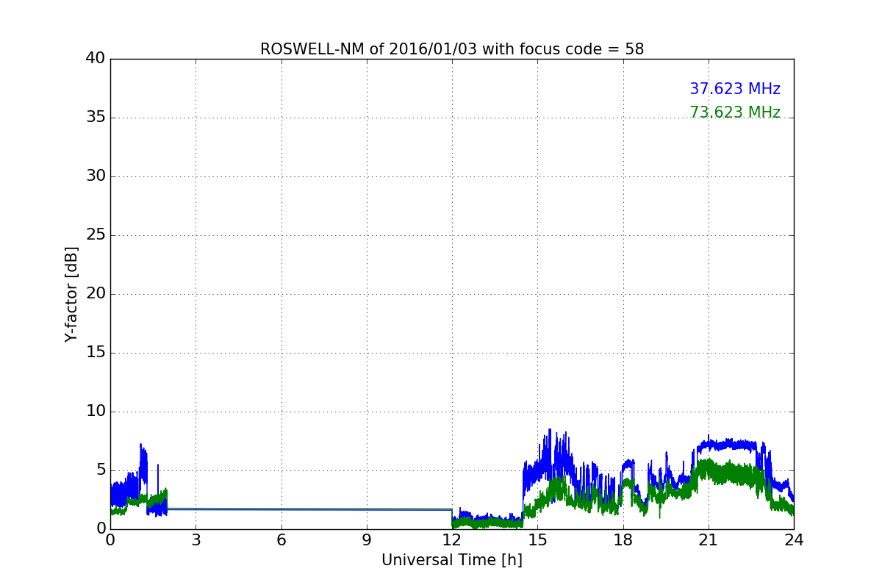
Task: Click x-axis tick label 3
Action: point(196,540)
